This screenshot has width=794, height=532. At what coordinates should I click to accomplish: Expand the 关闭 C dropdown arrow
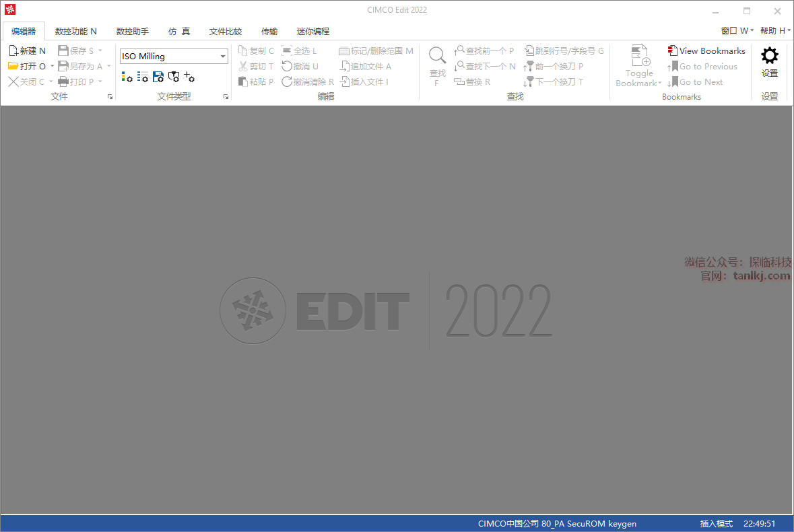[51, 81]
